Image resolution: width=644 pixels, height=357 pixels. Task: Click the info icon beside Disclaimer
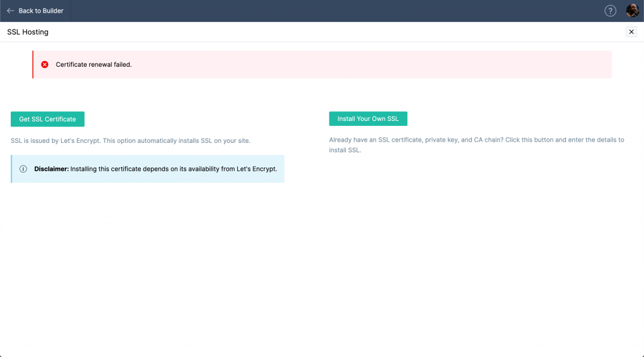coord(23,169)
